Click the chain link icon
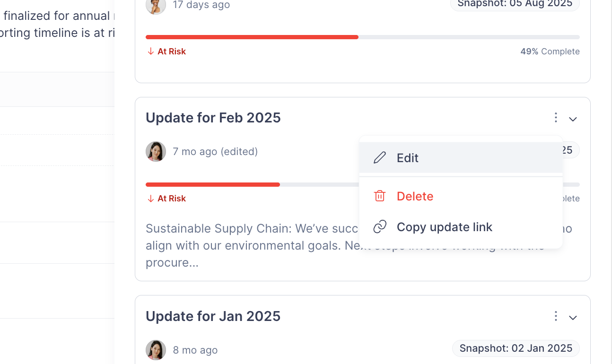The image size is (612, 364). tap(380, 227)
